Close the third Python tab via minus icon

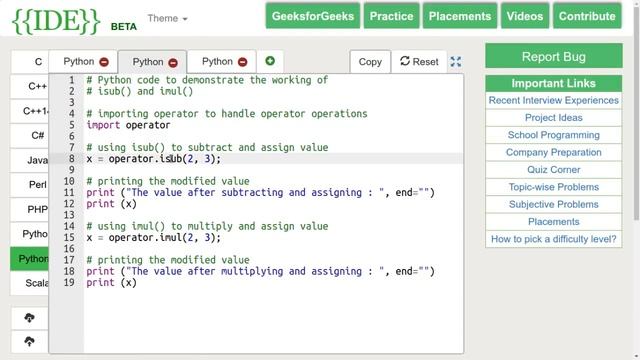(x=242, y=62)
